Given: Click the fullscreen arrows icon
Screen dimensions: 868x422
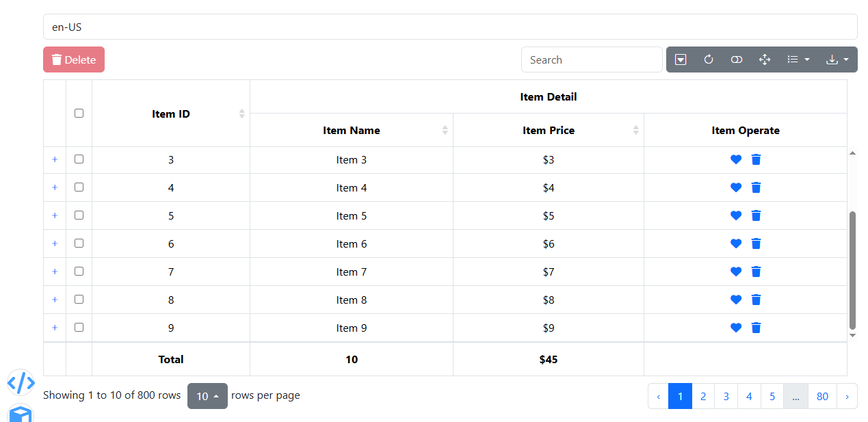Looking at the screenshot, I should pyautogui.click(x=765, y=60).
